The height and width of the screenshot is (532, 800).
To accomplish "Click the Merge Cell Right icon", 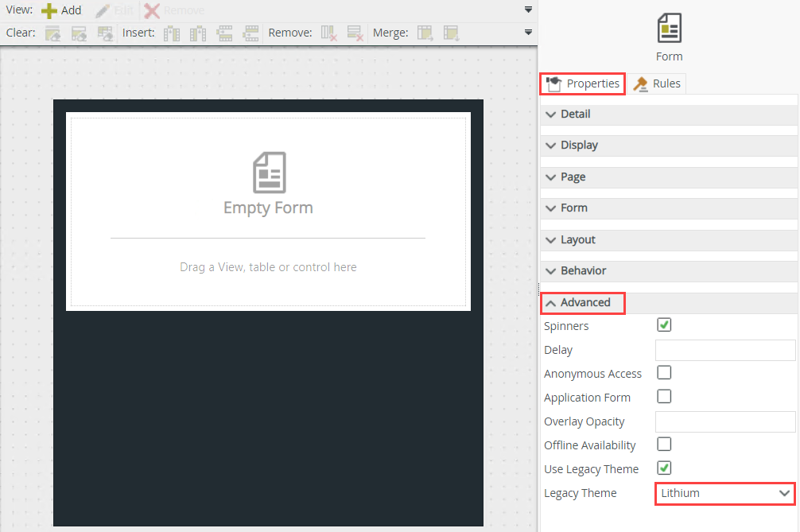I will coord(425,33).
